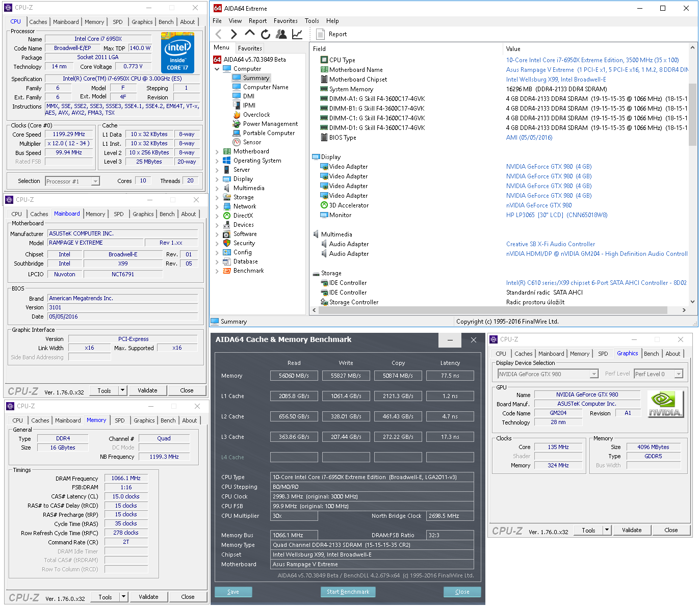Select the Storage node in tree

[x=243, y=197]
